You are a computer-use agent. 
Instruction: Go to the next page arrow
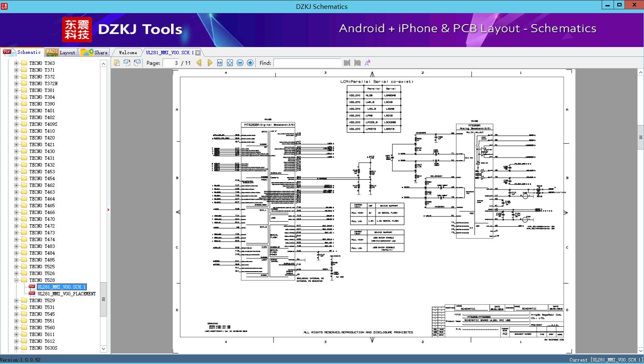click(x=210, y=63)
